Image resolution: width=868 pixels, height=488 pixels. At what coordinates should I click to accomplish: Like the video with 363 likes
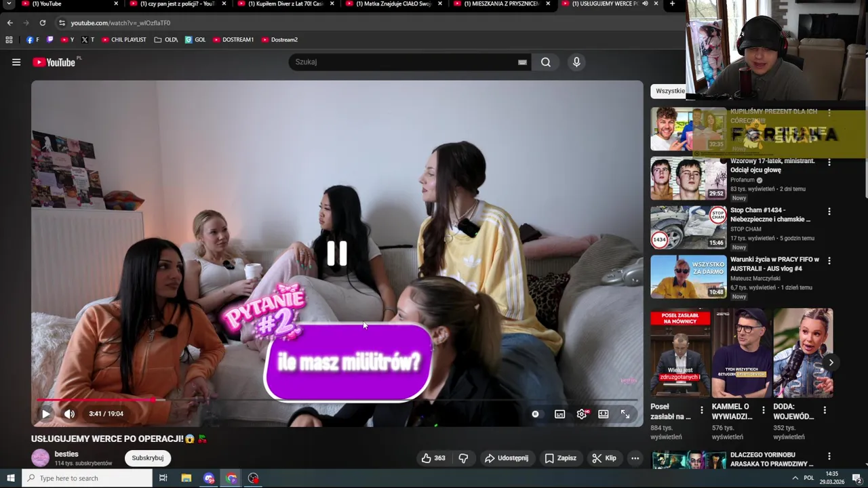[x=434, y=458]
